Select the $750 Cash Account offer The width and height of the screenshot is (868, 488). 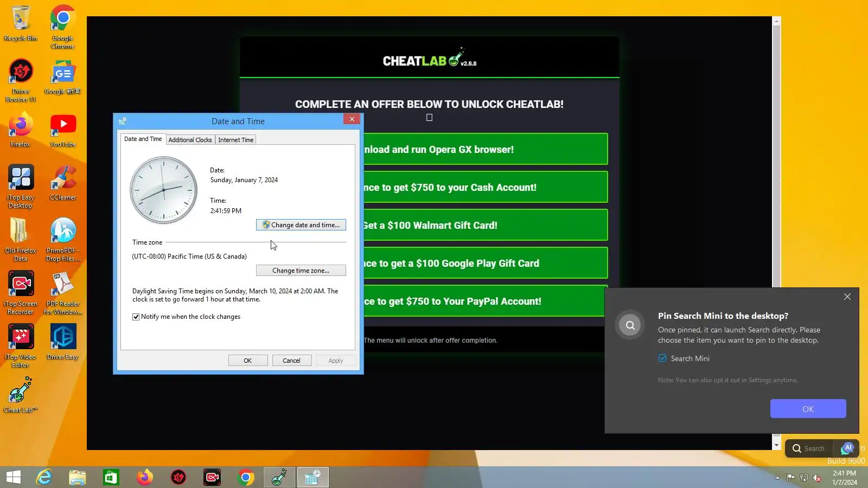pyautogui.click(x=485, y=187)
